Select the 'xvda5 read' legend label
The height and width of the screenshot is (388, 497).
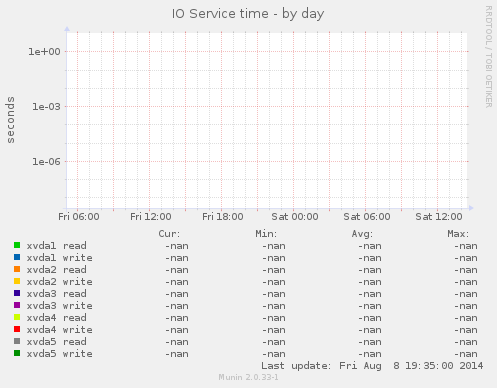pos(57,342)
